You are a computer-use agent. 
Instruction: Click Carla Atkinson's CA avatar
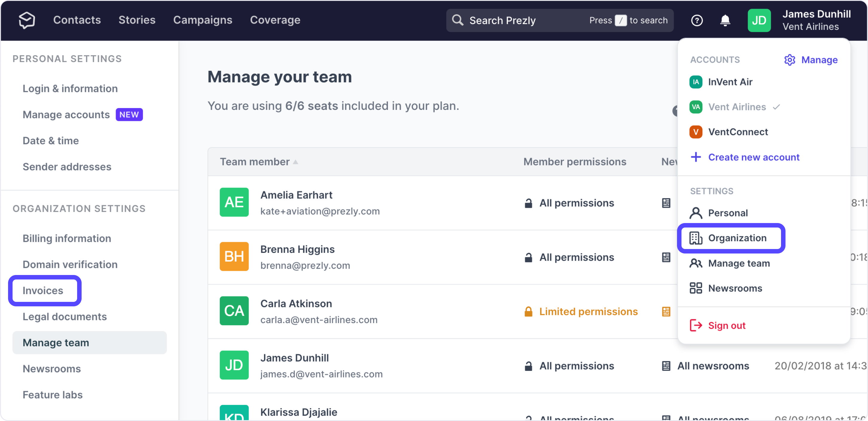(x=234, y=311)
